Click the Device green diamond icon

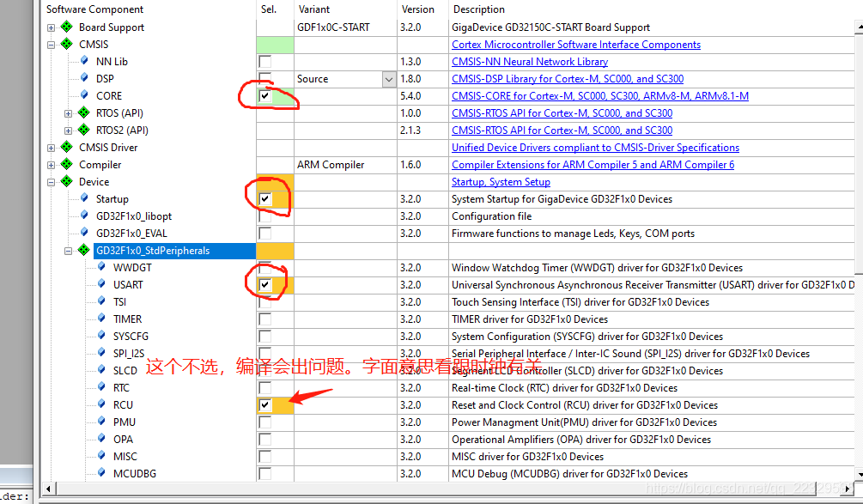[67, 180]
